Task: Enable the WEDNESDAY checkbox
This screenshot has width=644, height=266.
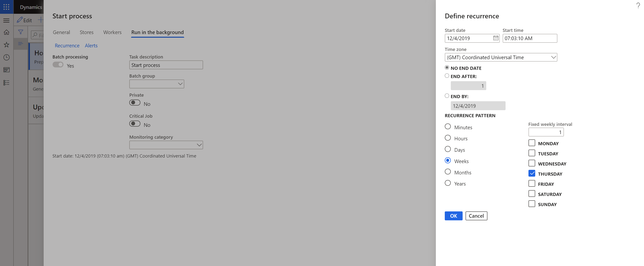Action: 531,163
